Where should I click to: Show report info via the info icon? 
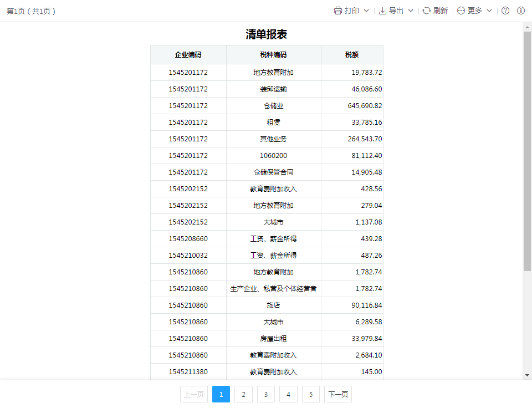point(521,11)
